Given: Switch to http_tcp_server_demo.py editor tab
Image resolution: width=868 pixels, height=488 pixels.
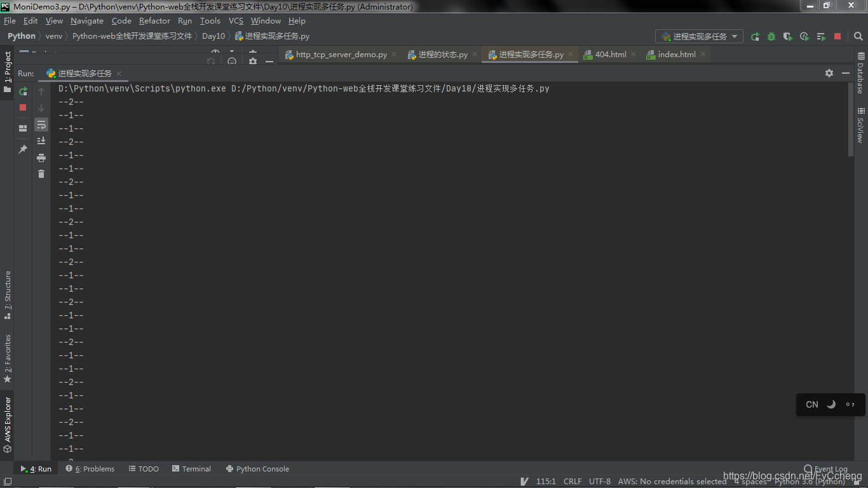Looking at the screenshot, I should [x=341, y=55].
